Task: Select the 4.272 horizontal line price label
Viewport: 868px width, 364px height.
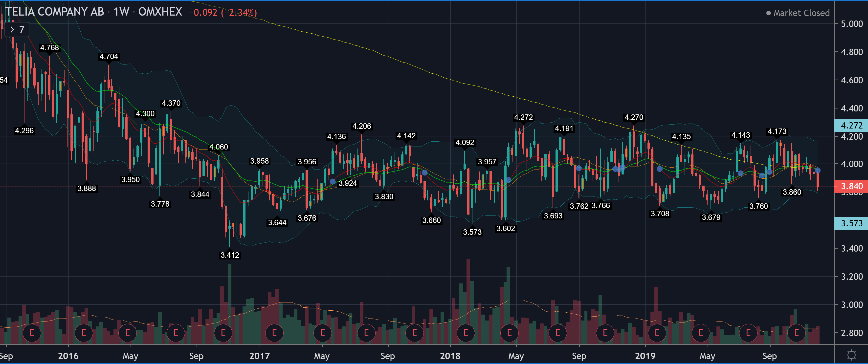Action: tap(851, 125)
